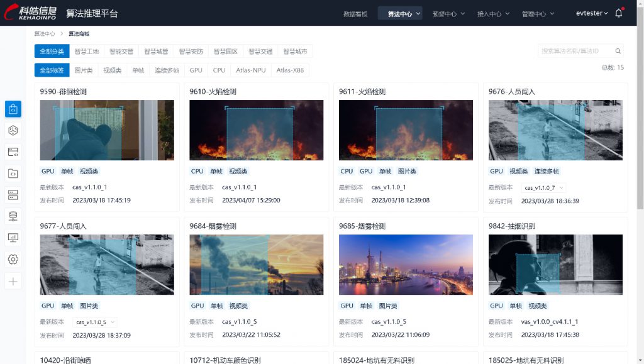This screenshot has height=364, width=644.
Task: Filter by the Atlas-X86 tag
Action: click(x=290, y=70)
